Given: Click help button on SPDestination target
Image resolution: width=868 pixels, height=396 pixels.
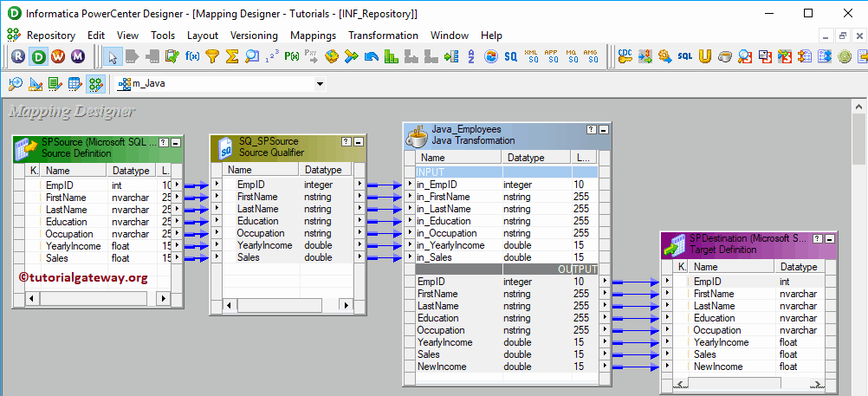Looking at the screenshot, I should [817, 238].
